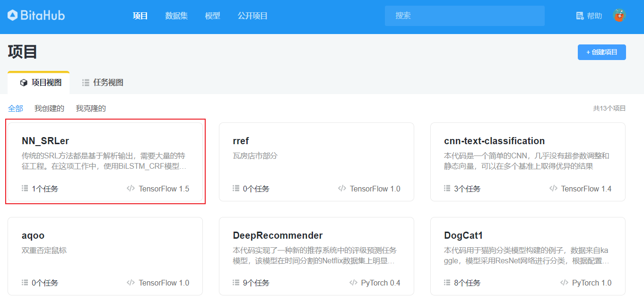Open the 公开项目 navigation item
644x303 pixels.
[252, 16]
